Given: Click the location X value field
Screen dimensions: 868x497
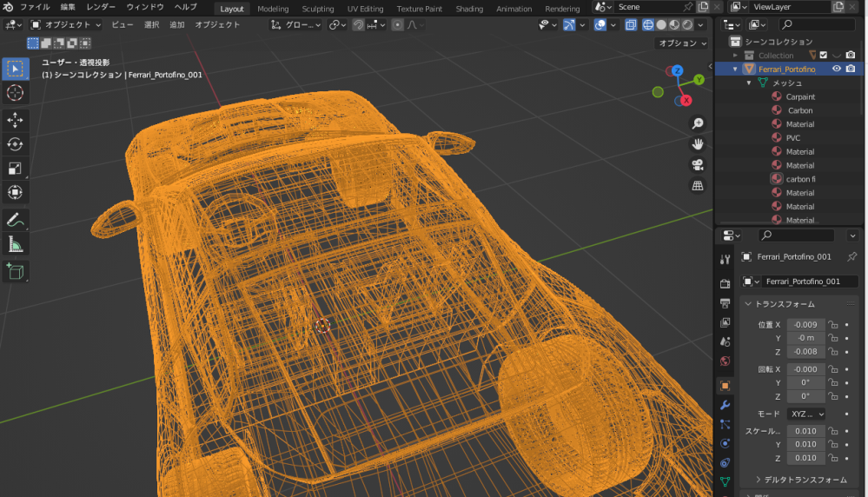Looking at the screenshot, I should [x=806, y=325].
